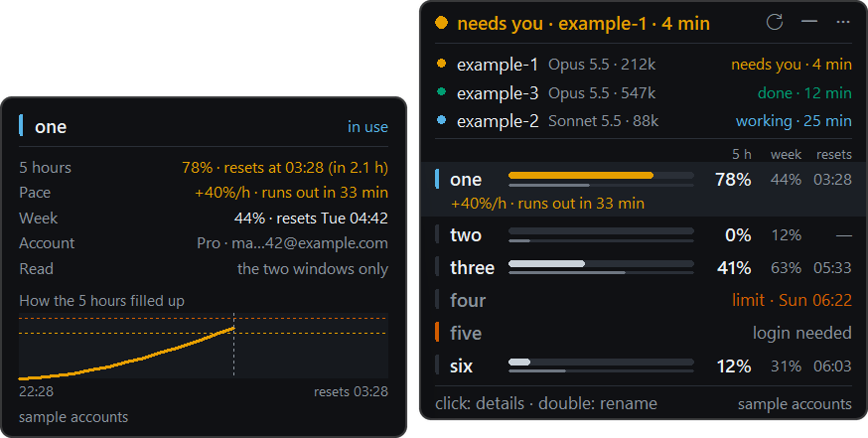Click the current-time marker on usage chart
This screenshot has height=438, width=868.
click(233, 345)
